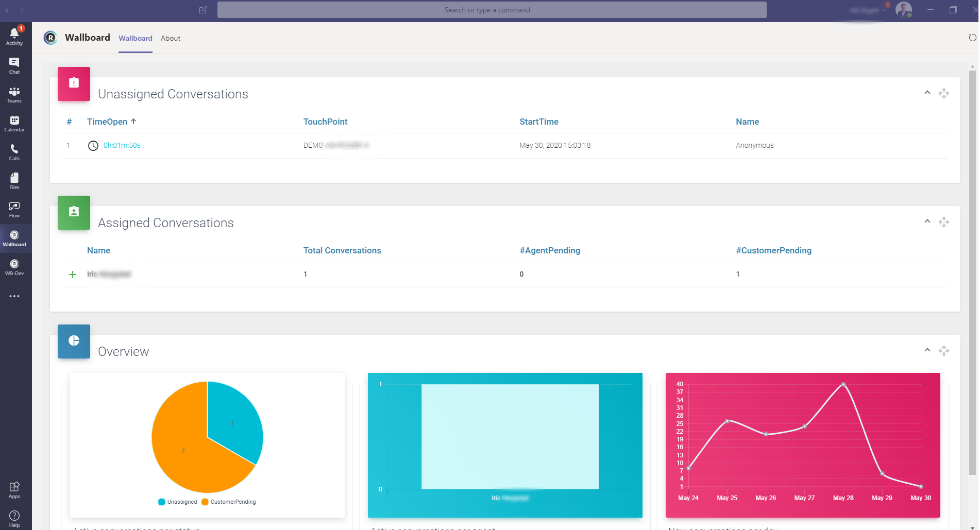Sort by TimeOpen column header
The width and height of the screenshot is (980, 530).
(x=107, y=122)
